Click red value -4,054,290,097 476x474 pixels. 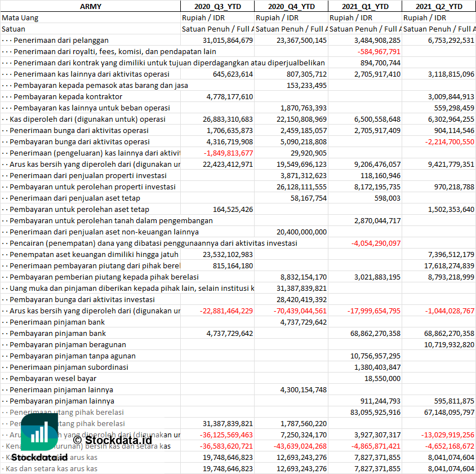(x=376, y=243)
